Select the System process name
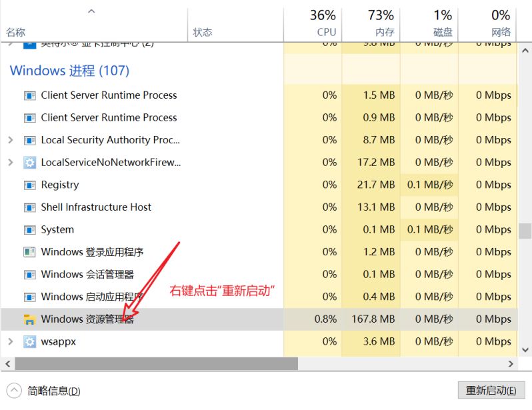532x410 pixels. coord(57,229)
